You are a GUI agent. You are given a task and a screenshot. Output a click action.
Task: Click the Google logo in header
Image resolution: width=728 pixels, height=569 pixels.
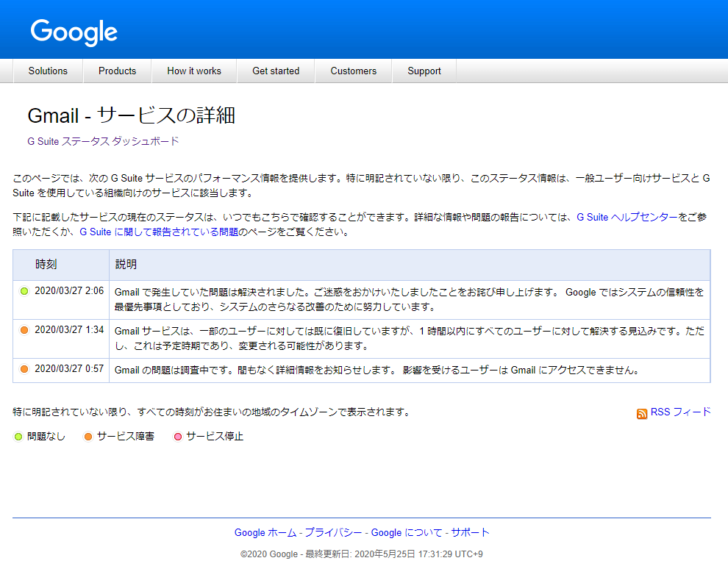(74, 32)
